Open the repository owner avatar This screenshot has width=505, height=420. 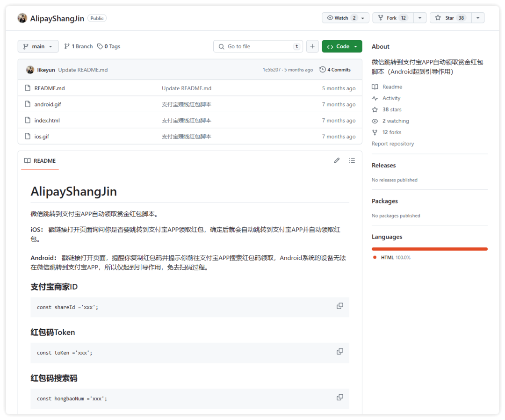[22, 18]
